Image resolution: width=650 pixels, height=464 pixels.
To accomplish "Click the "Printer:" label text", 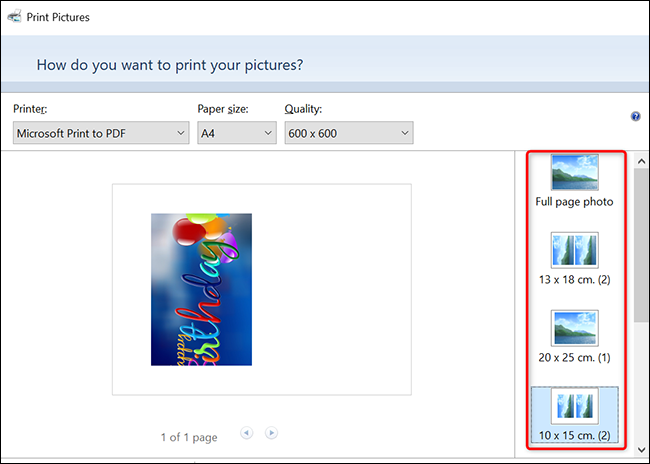I will pyautogui.click(x=32, y=108).
